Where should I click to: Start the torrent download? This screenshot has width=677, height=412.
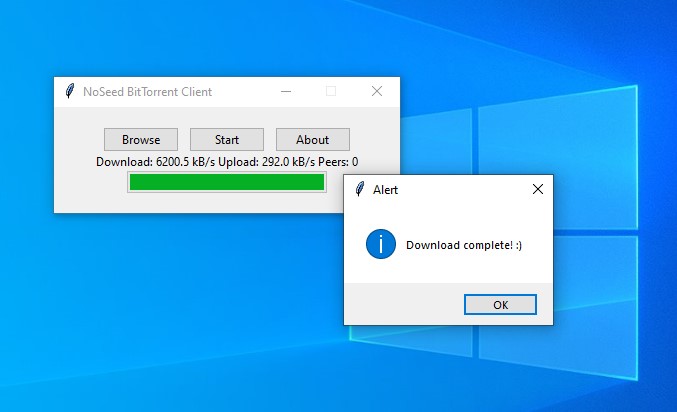pyautogui.click(x=227, y=139)
